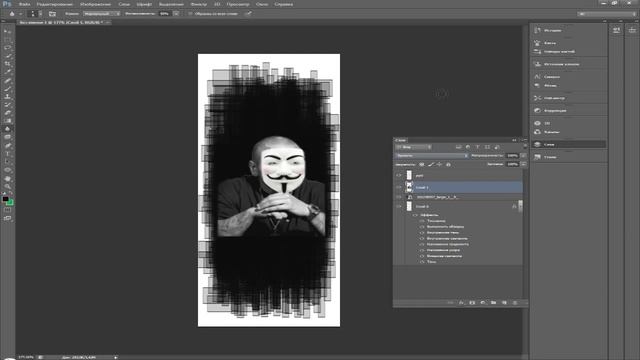This screenshot has height=360, width=640.
Task: Select the Lasso tool
Action: 7,48
